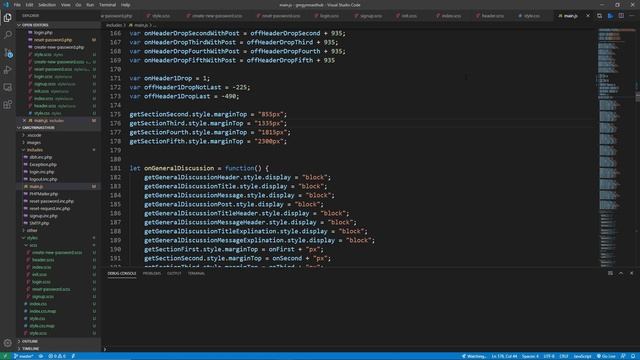Click line 181 onGeneralDiscussion function declaration
Viewport: 640px width, 360px height.
coord(199,168)
